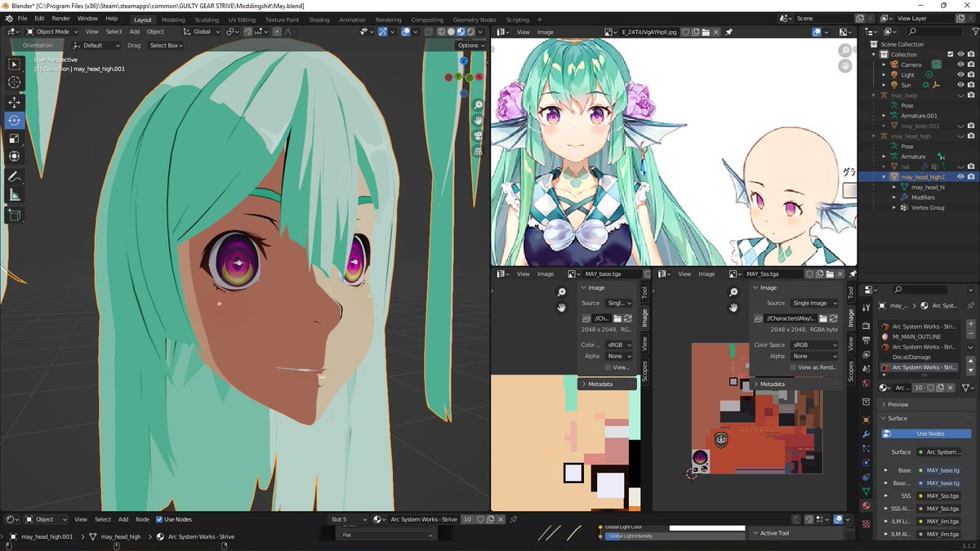Select the Measure tool in the viewport toolbar
980x551 pixels.
pyautogui.click(x=15, y=195)
